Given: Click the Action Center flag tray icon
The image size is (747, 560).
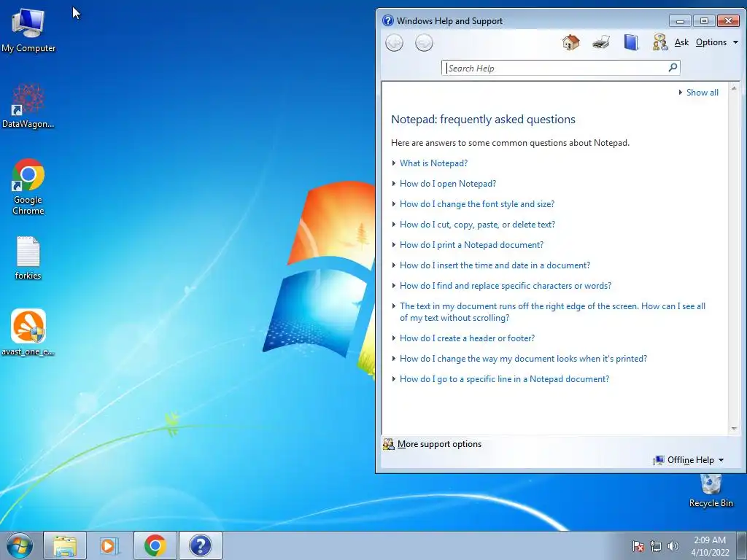Looking at the screenshot, I should click(x=638, y=546).
